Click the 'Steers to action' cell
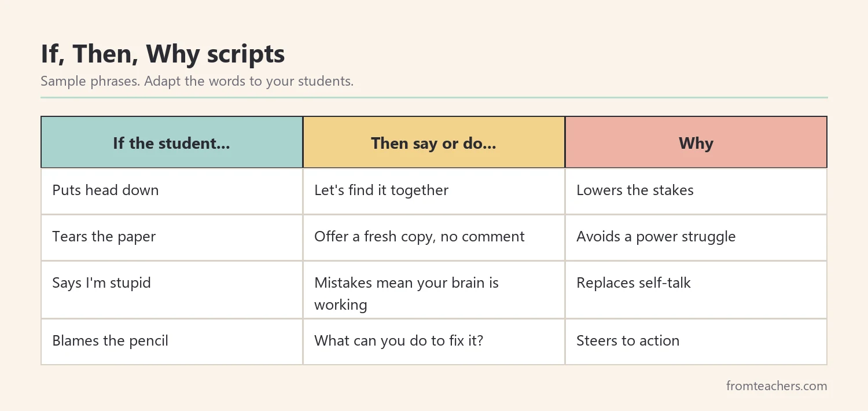868x411 pixels. pos(696,342)
